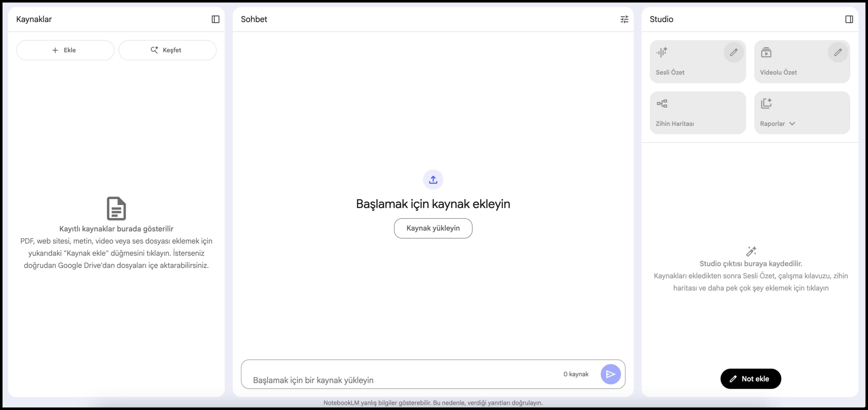Viewport: 868px width, 410px height.
Task: Click the 0 kaynak source counter
Action: [576, 374]
